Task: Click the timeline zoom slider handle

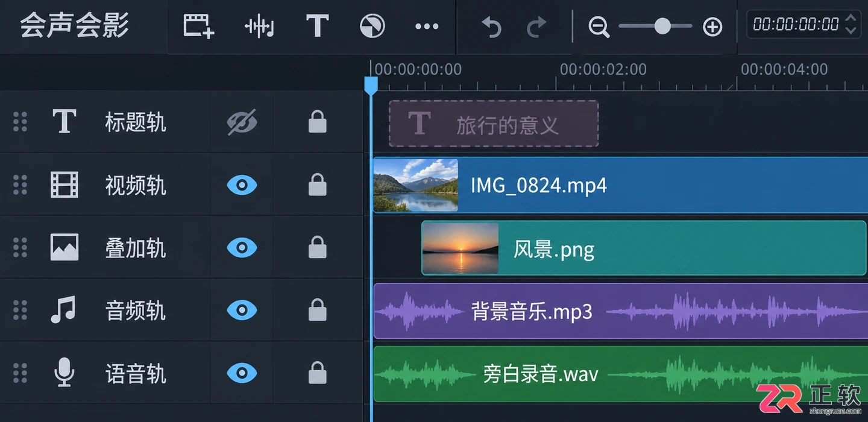Action: tap(662, 26)
